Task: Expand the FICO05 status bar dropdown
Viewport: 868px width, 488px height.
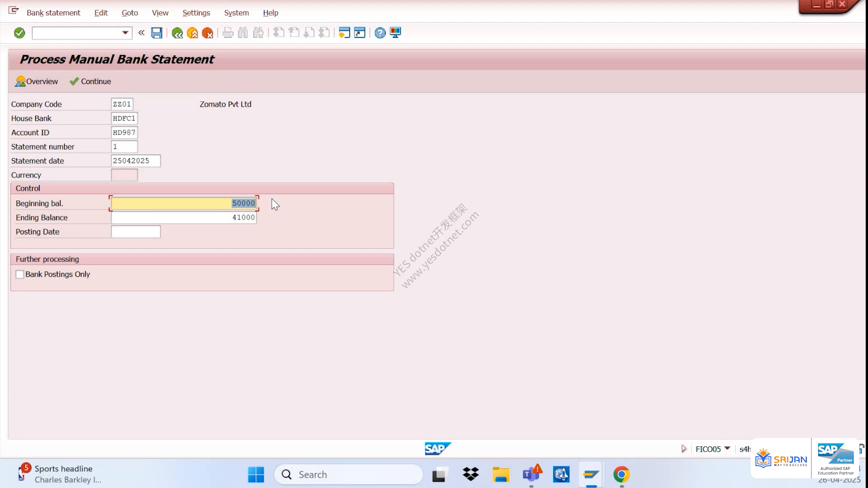Action: click(x=727, y=449)
